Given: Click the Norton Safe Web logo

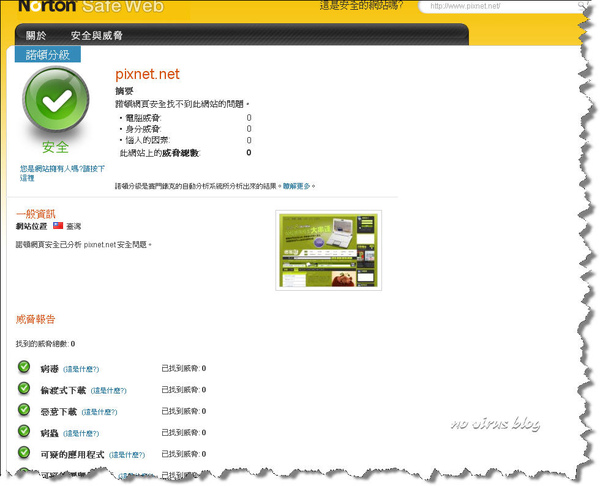Looking at the screenshot, I should pos(91,6).
